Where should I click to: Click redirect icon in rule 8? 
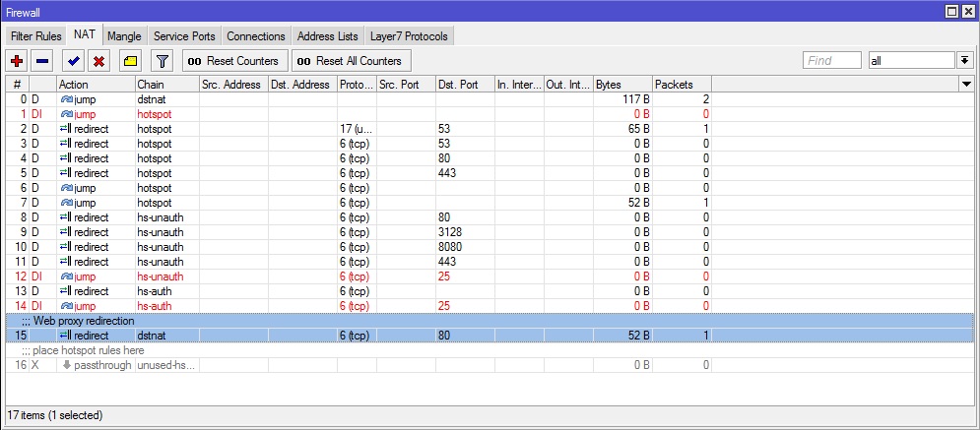click(x=66, y=217)
